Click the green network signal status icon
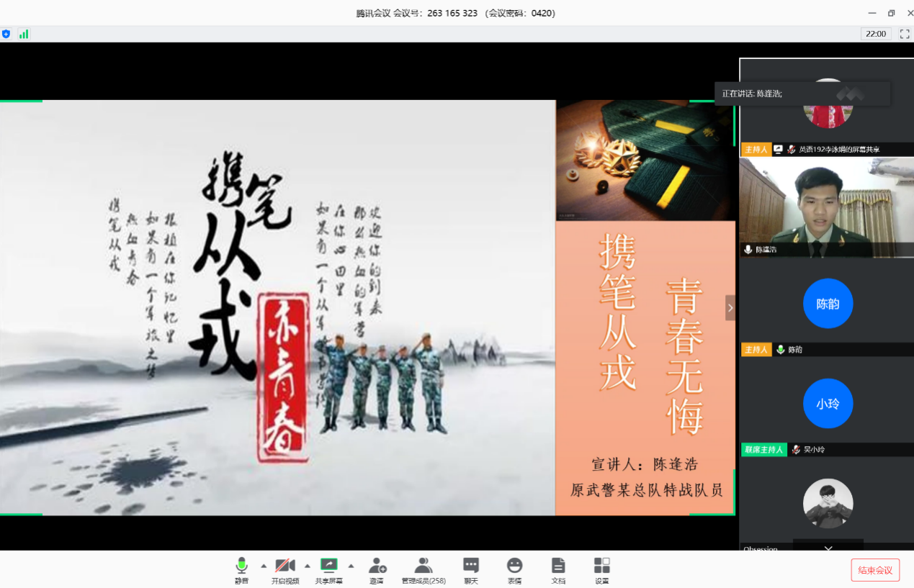Viewport: 914px width, 588px height. click(x=24, y=34)
